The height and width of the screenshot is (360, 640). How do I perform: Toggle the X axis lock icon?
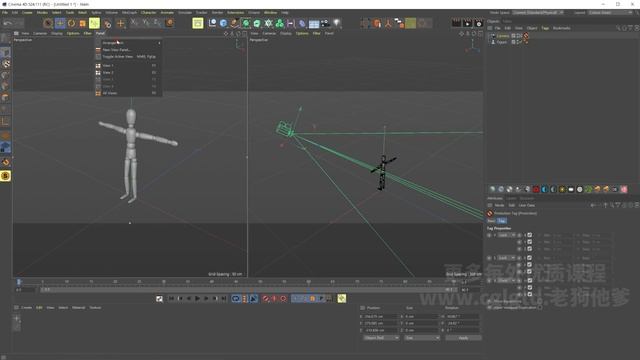pyautogui.click(x=134, y=23)
